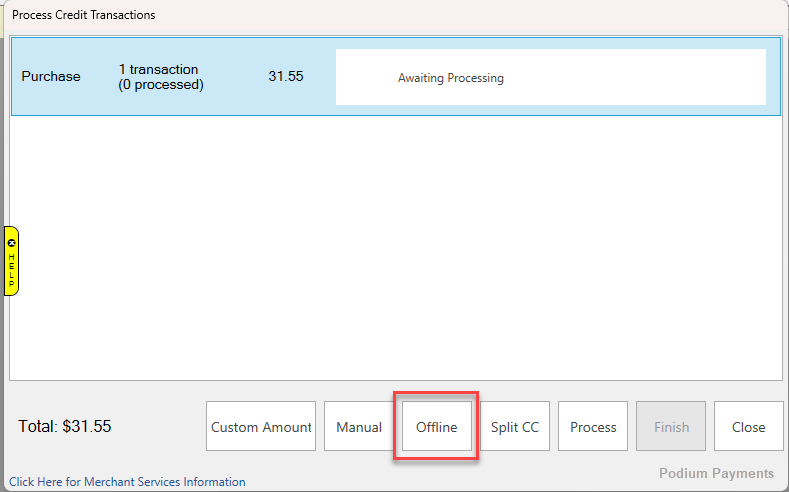Dismiss help tab using its small X icon
The image size is (789, 492).
[12, 243]
